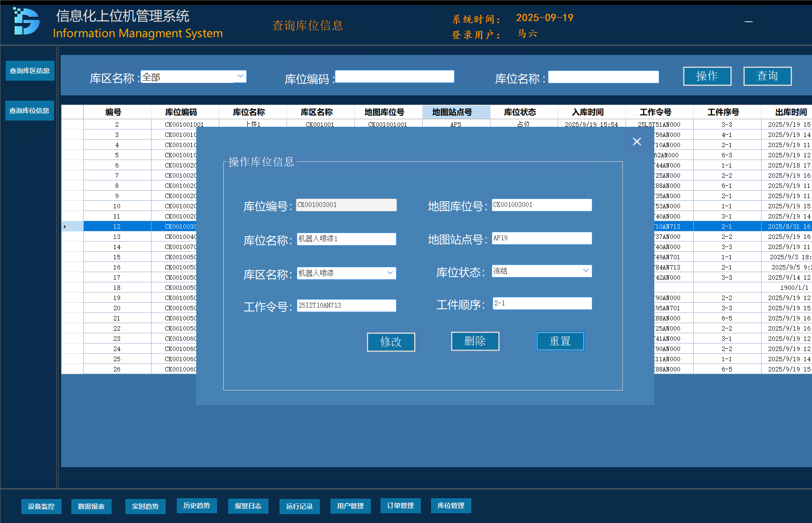
Task: Switch to 用户管理 bottom tab
Action: pos(350,506)
